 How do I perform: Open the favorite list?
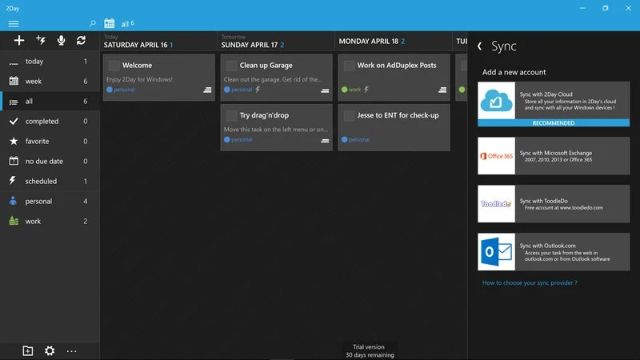[x=50, y=141]
